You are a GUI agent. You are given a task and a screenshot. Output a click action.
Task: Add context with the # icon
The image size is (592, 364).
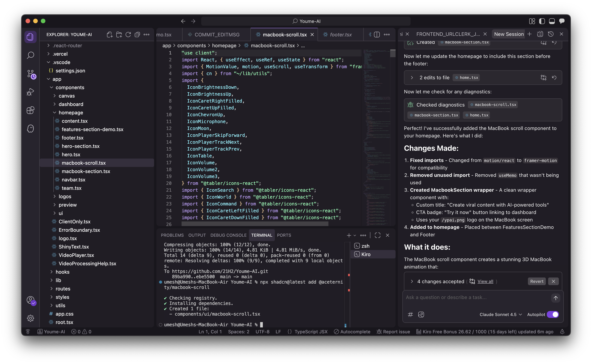410,314
